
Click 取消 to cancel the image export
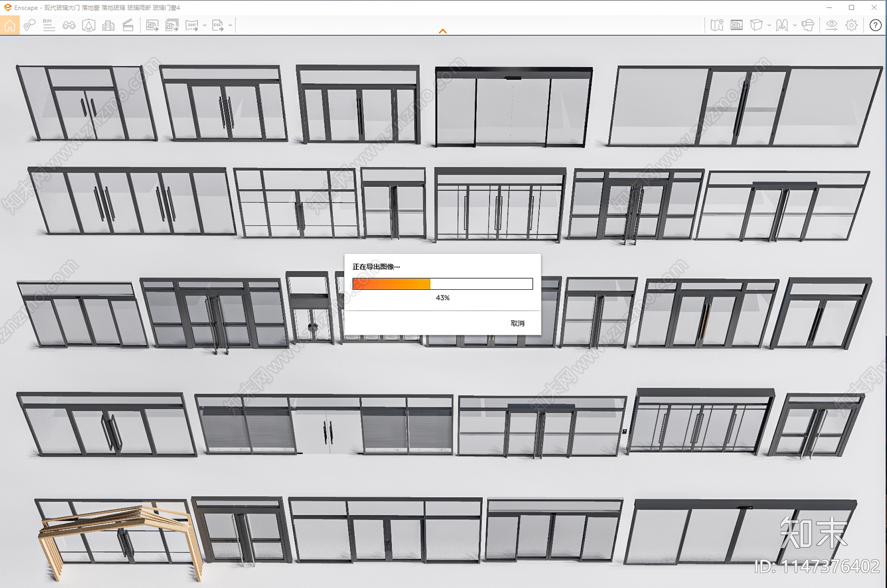point(517,323)
